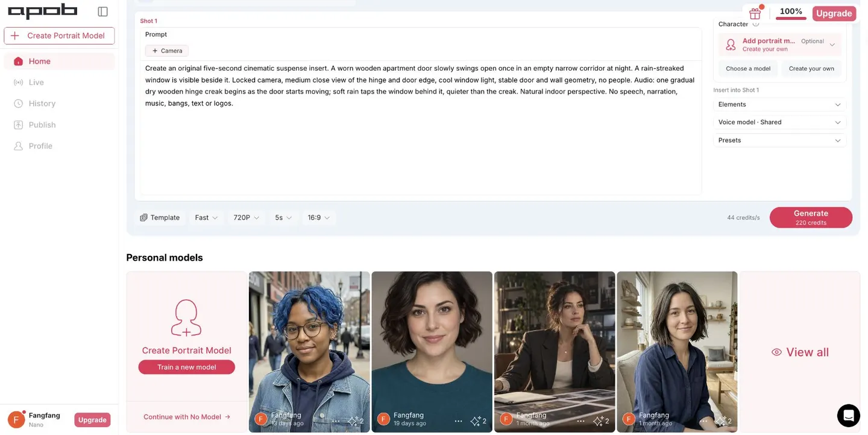
Task: Open the Publish upload icon
Action: (18, 125)
